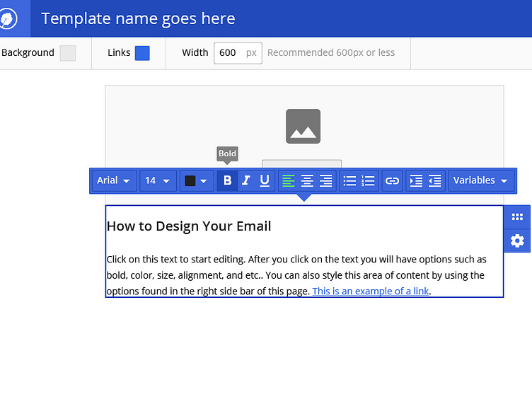The height and width of the screenshot is (399, 532).
Task: Decrease text indent
Action: coord(435,181)
